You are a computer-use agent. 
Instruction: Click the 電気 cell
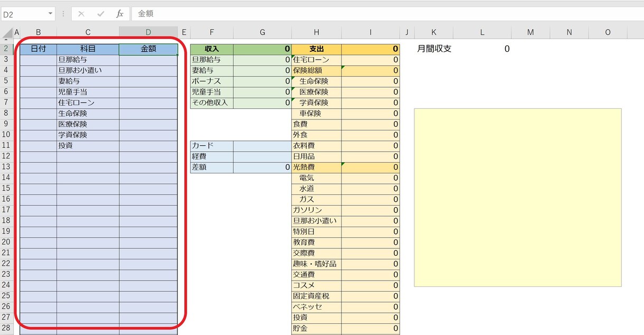coord(316,178)
